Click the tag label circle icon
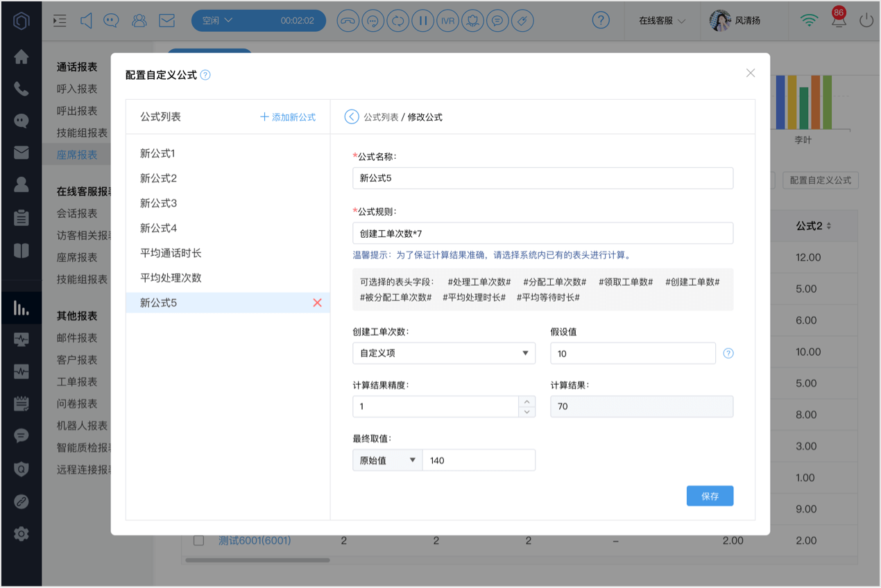This screenshot has height=588, width=881. [x=522, y=21]
